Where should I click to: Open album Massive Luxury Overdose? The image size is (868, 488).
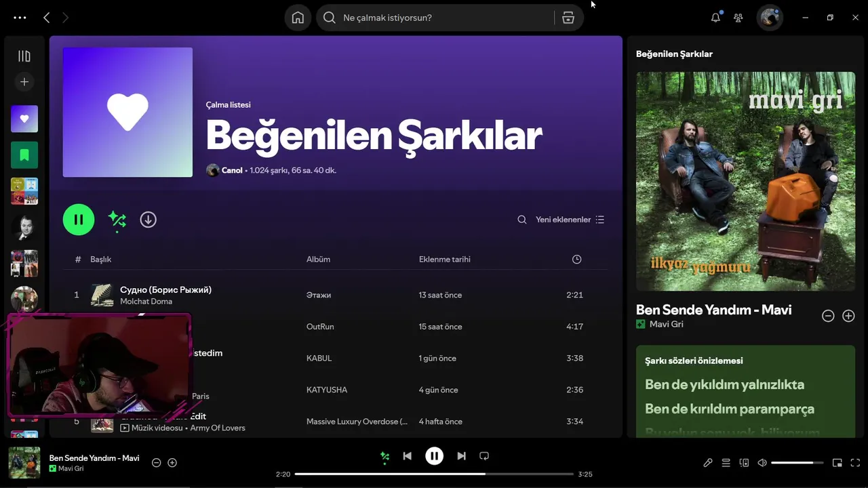[x=357, y=422]
